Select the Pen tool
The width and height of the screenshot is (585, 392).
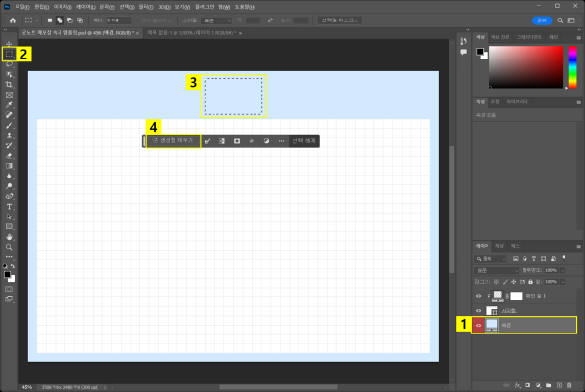pyautogui.click(x=9, y=196)
